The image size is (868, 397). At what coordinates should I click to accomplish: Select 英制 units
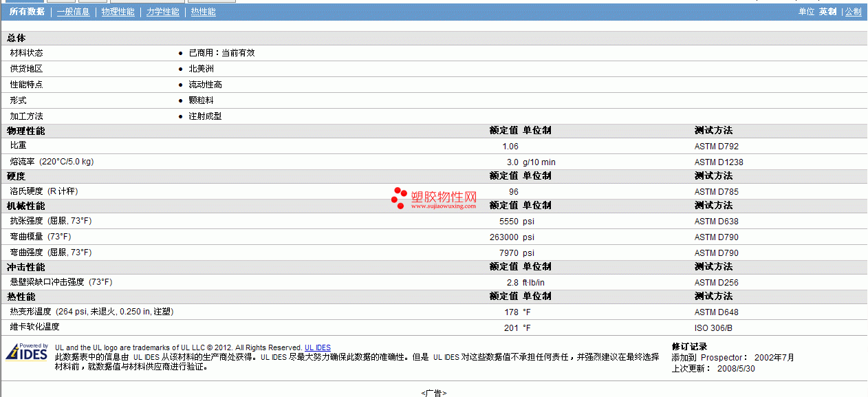click(827, 12)
